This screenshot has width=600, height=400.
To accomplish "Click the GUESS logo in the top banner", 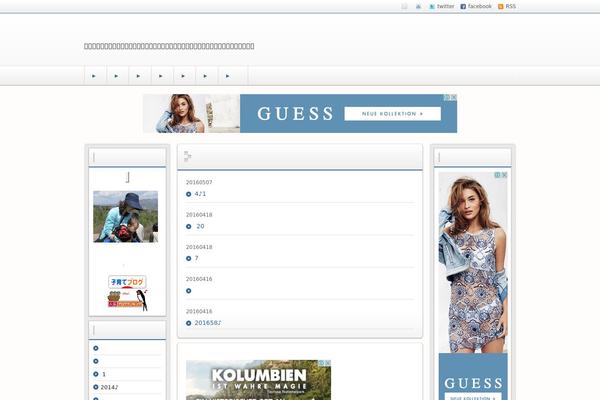I will [x=295, y=114].
